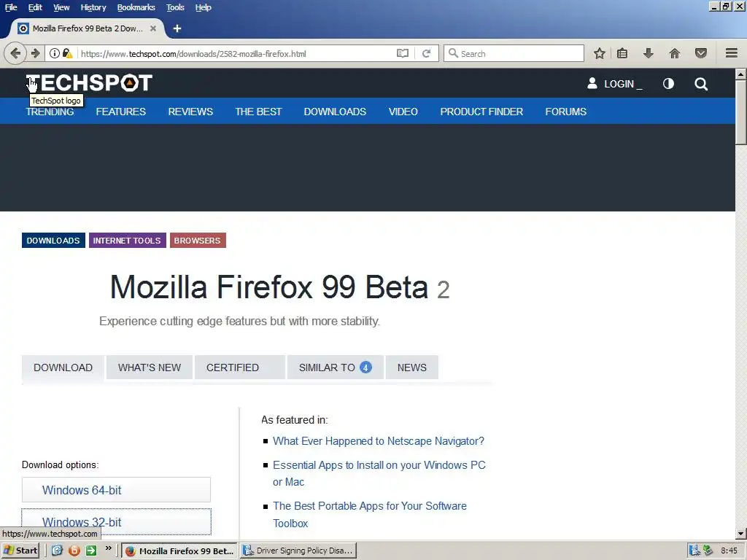Go to REVIEWS in site navigation
The width and height of the screenshot is (747, 560).
[190, 112]
